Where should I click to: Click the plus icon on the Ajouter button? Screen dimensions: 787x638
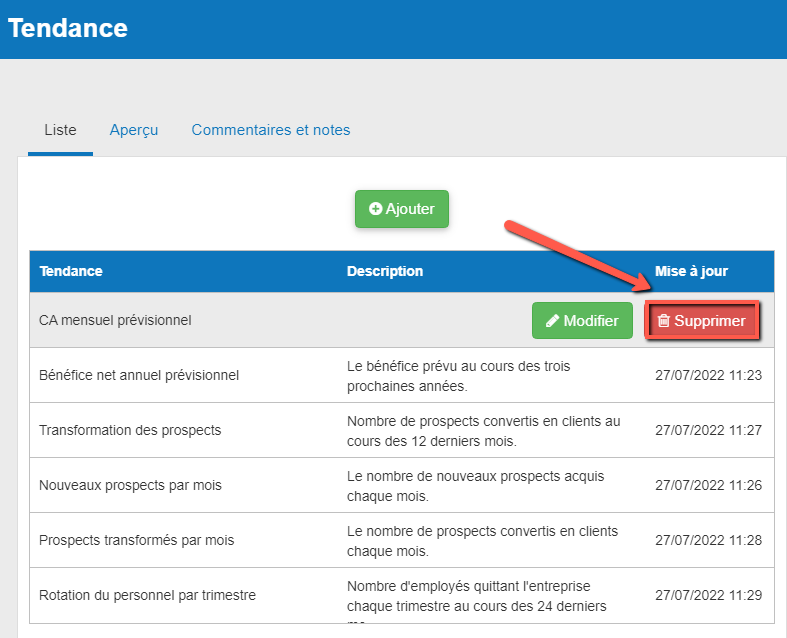point(375,209)
